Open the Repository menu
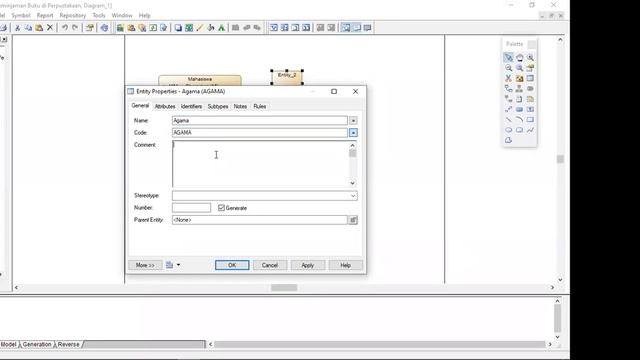Viewport: 640px width, 360px height. [x=73, y=16]
